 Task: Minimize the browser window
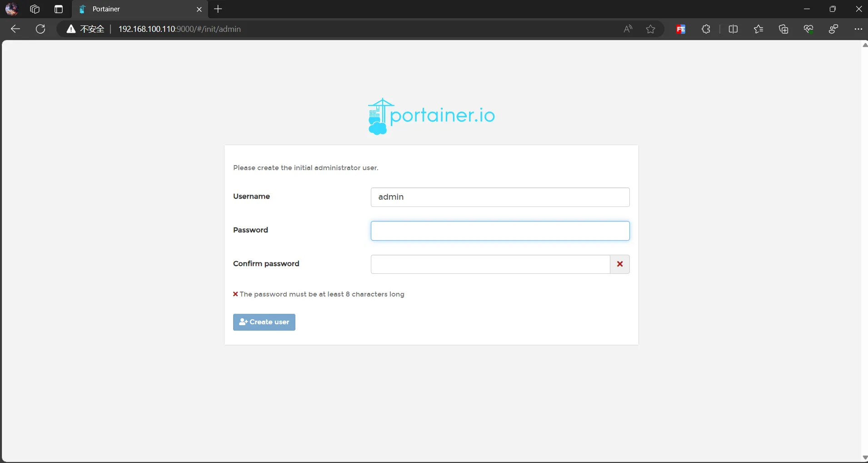tap(807, 9)
